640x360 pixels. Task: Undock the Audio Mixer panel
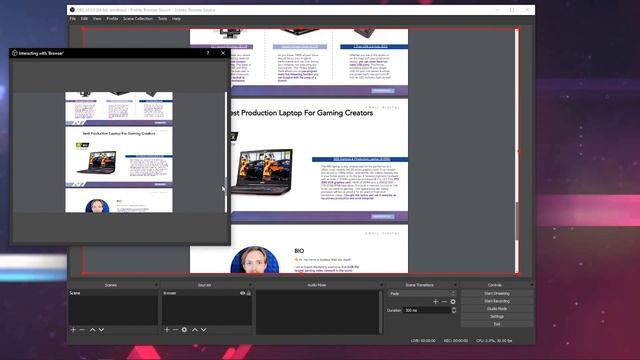coord(381,285)
